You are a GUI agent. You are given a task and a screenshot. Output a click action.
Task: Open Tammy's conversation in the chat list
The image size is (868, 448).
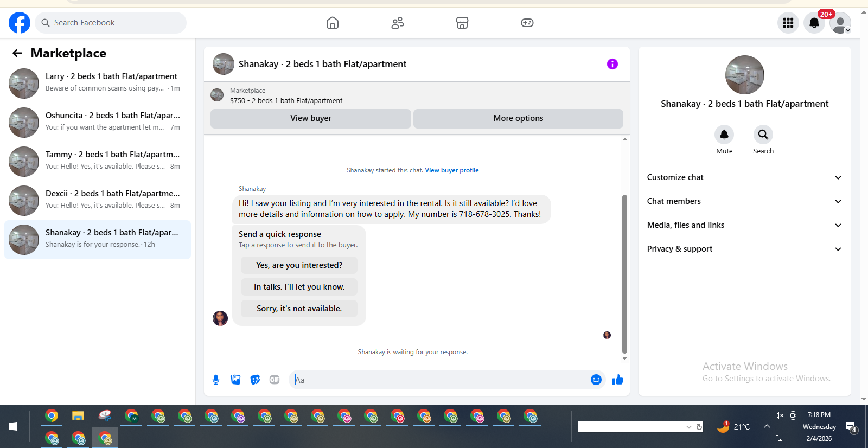point(98,162)
